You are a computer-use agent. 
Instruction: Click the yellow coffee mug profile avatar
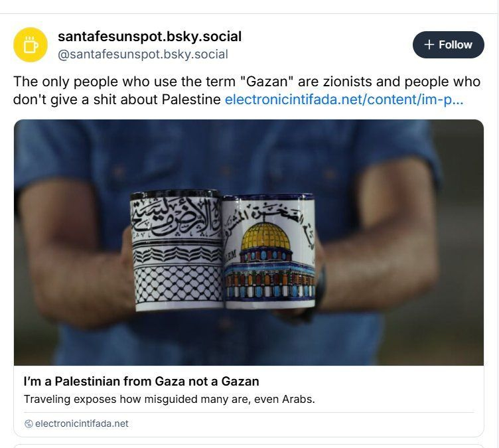pyautogui.click(x=31, y=44)
